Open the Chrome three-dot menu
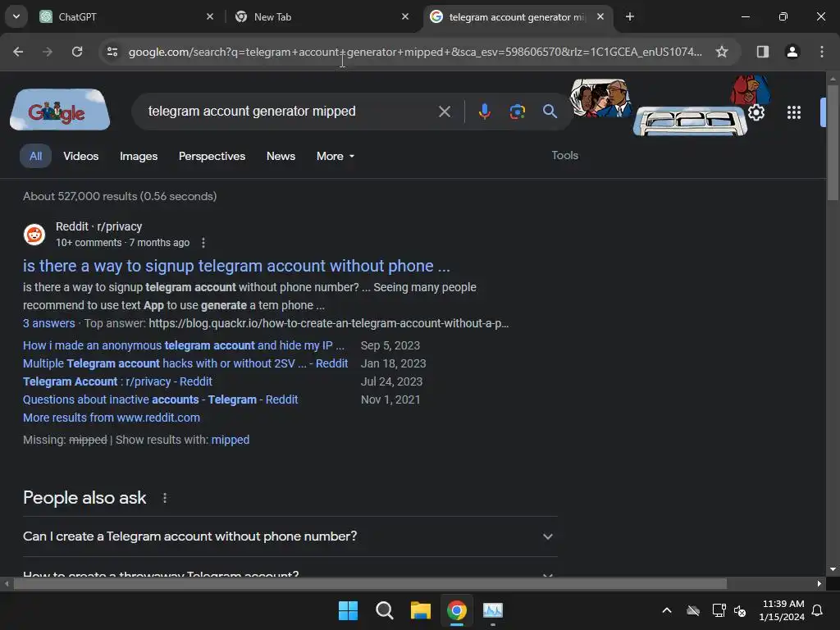This screenshot has width=840, height=630. [x=822, y=52]
